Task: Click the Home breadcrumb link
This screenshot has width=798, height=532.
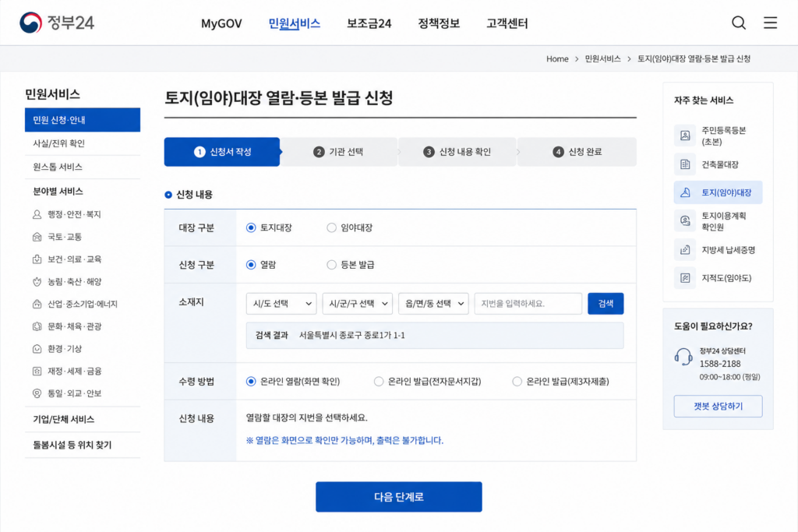Action: point(557,59)
